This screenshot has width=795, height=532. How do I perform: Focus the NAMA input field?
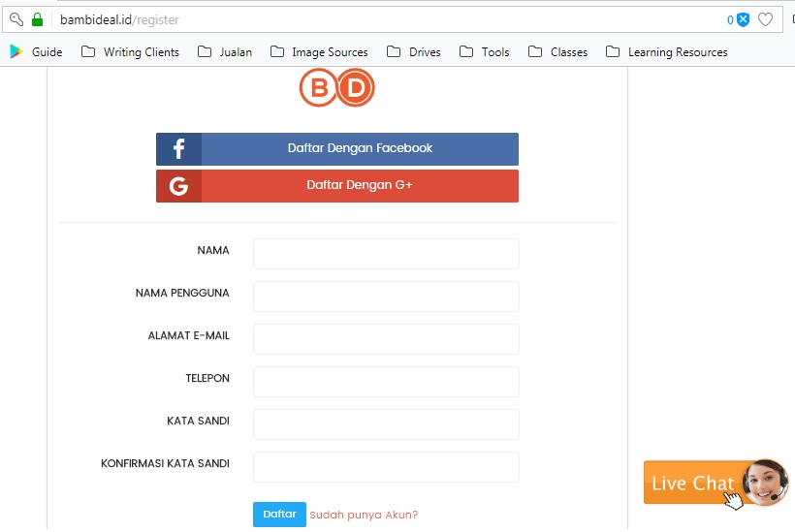coord(386,254)
